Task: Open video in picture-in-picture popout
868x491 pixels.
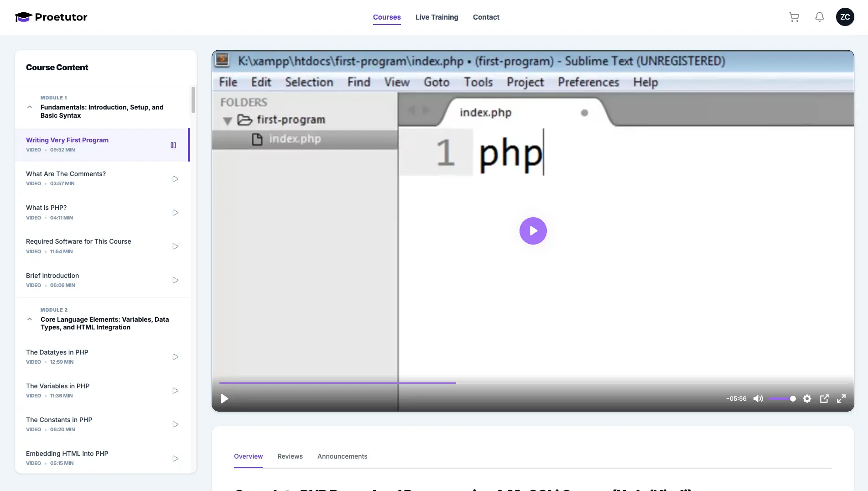Action: (x=824, y=399)
